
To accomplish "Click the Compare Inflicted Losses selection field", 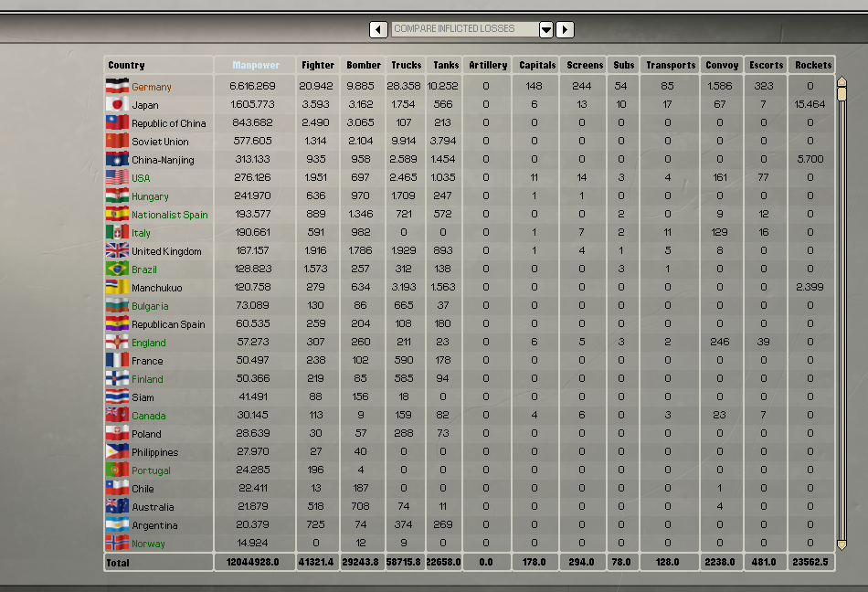I will [x=465, y=28].
